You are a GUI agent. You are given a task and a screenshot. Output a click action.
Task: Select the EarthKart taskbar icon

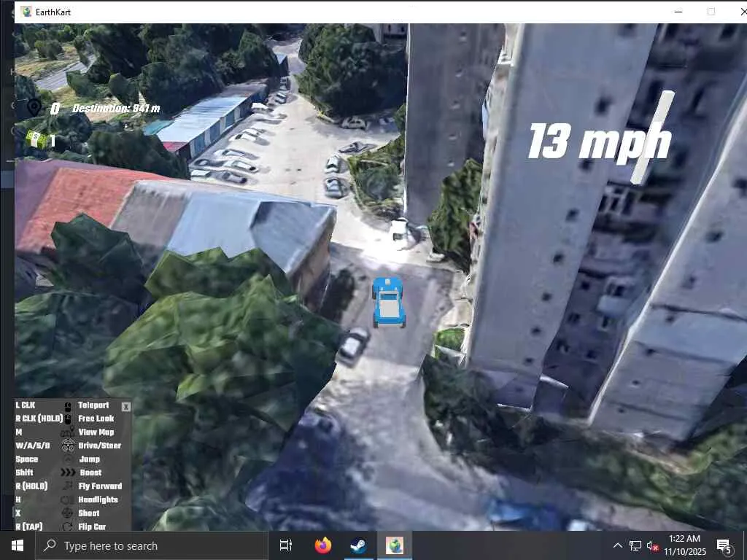(x=395, y=545)
